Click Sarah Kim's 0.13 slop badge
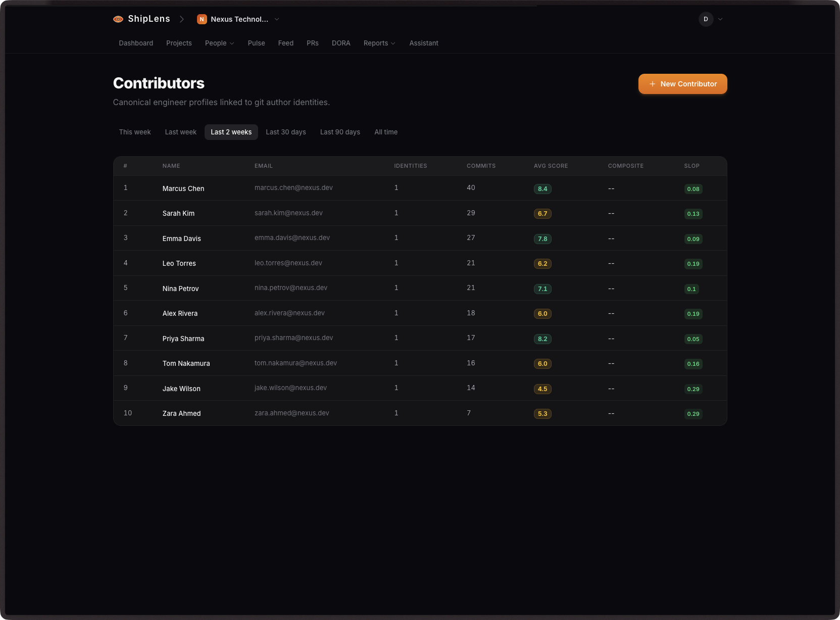840x620 pixels. (x=693, y=214)
